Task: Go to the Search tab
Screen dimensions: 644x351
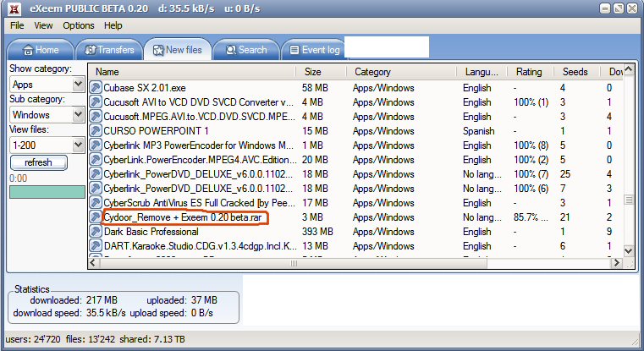Action: click(x=246, y=50)
